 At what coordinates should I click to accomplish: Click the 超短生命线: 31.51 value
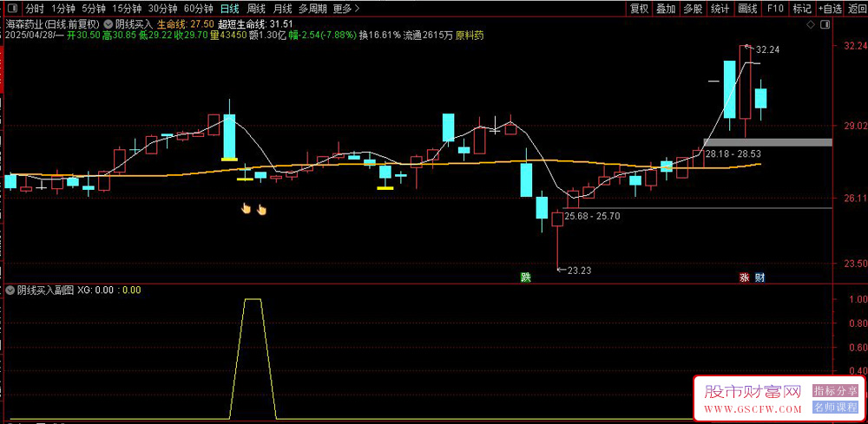click(x=254, y=24)
